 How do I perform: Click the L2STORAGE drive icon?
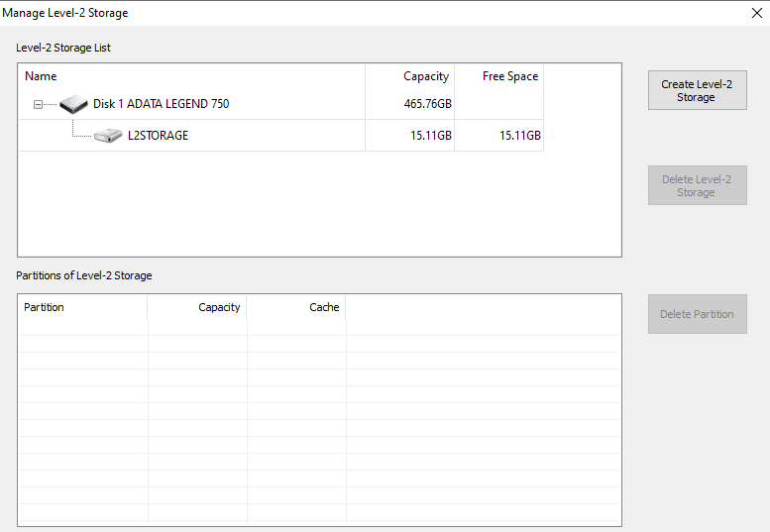point(108,136)
